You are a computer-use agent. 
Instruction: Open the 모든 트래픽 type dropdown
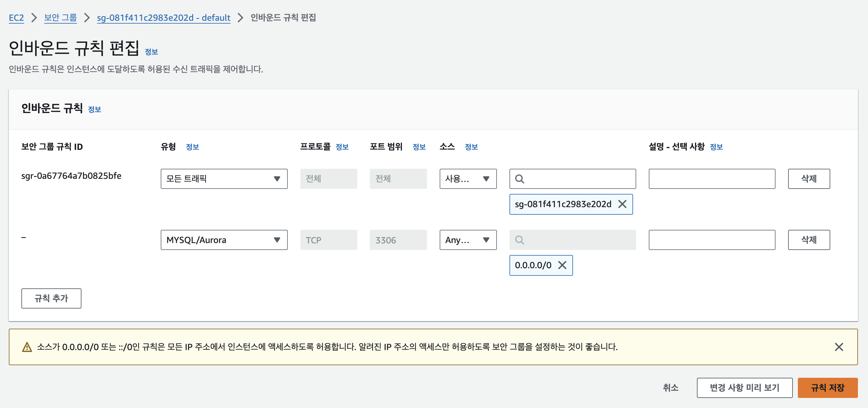coord(224,179)
